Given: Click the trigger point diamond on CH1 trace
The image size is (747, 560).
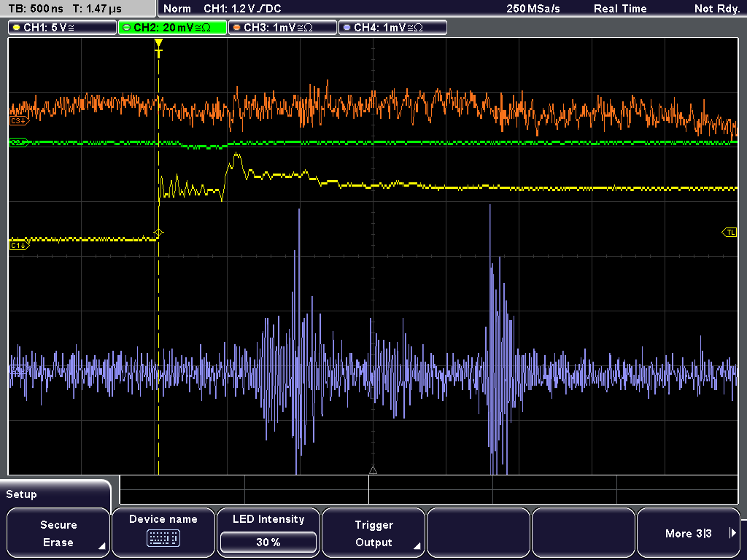Looking at the screenshot, I should (158, 233).
